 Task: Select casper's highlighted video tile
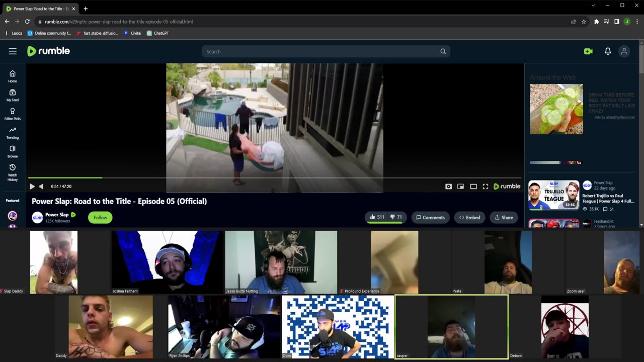tap(451, 327)
